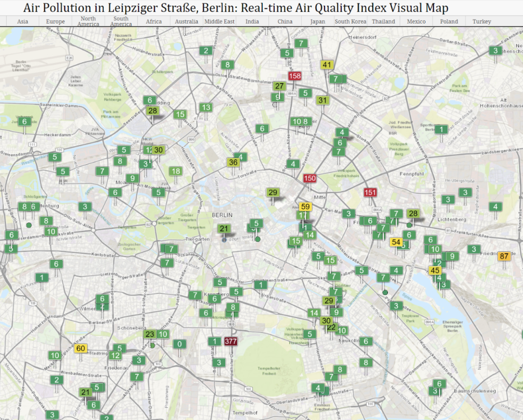Select the 21 marker near Leipziger Straße
The width and height of the screenshot is (523, 420).
point(224,228)
